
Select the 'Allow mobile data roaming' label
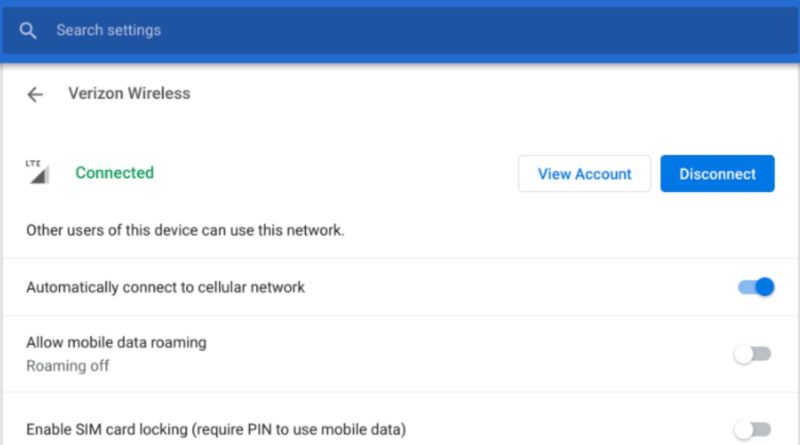coord(116,342)
